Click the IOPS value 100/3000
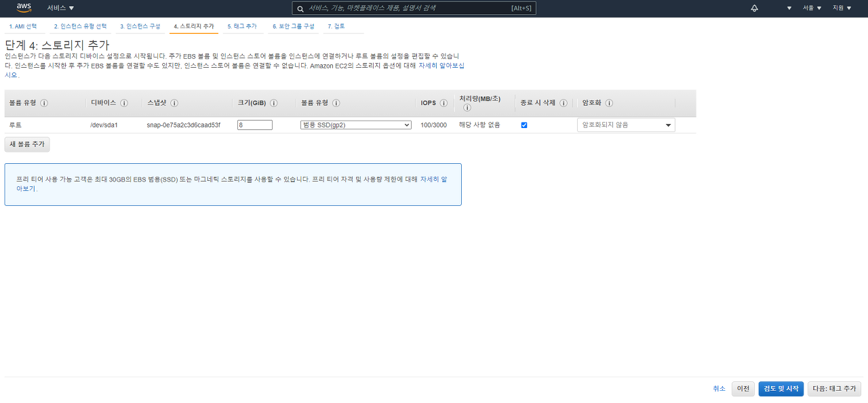 tap(433, 125)
